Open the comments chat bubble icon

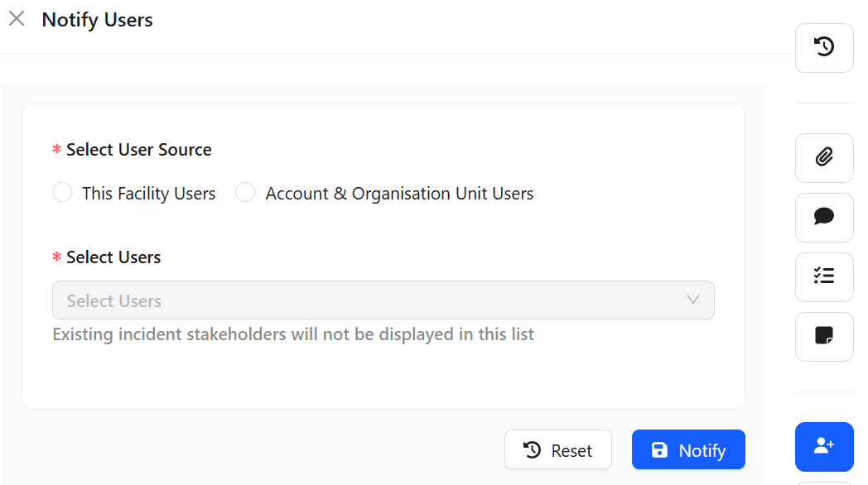(824, 217)
